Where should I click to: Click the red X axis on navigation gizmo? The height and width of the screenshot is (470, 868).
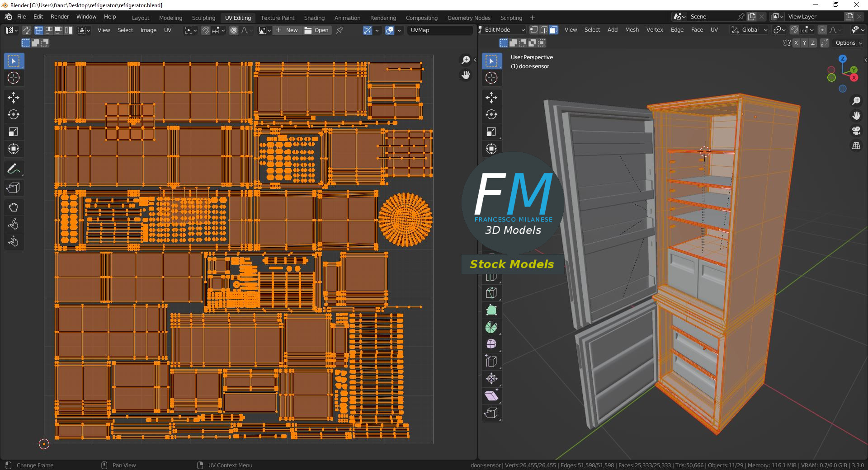click(x=854, y=78)
